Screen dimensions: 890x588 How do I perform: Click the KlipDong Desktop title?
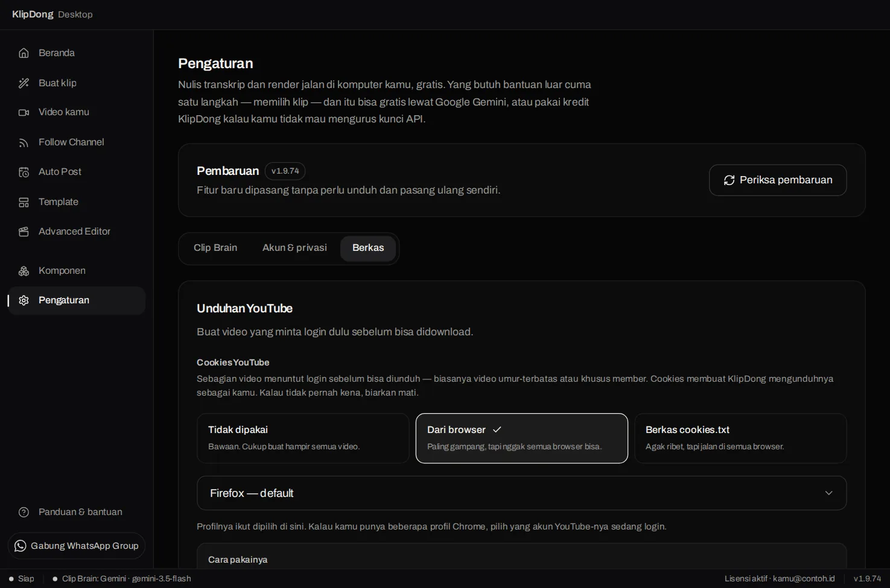52,14
